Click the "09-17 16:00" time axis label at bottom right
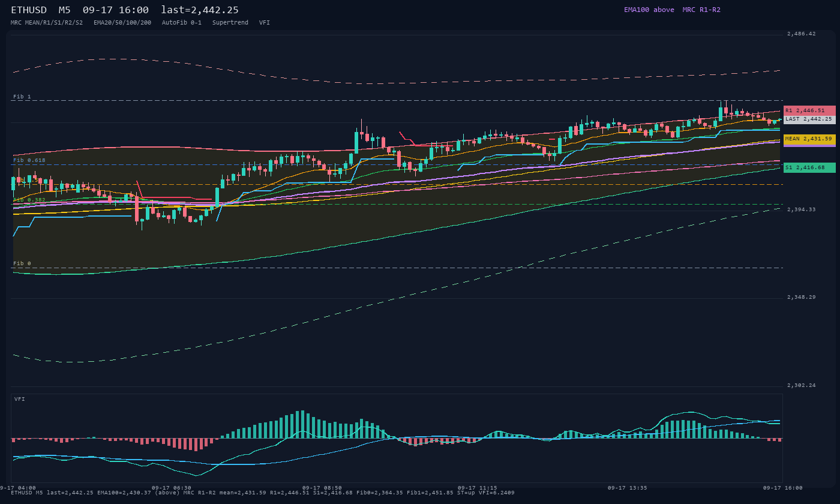This screenshot has width=840, height=504. [x=783, y=488]
